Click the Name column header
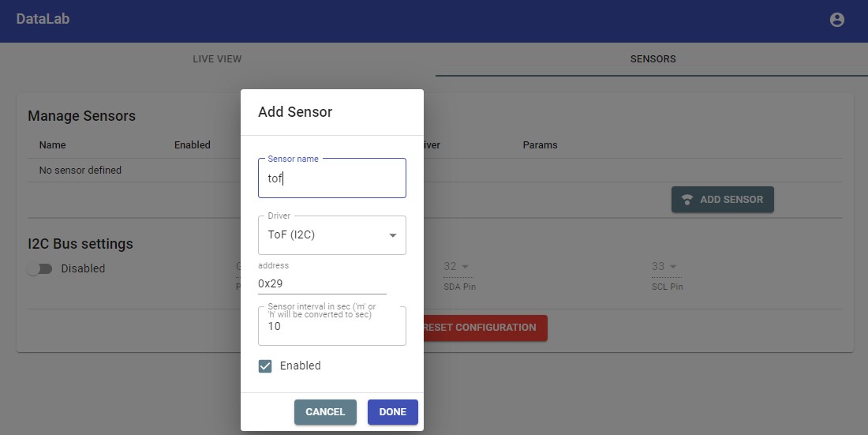 click(x=53, y=145)
